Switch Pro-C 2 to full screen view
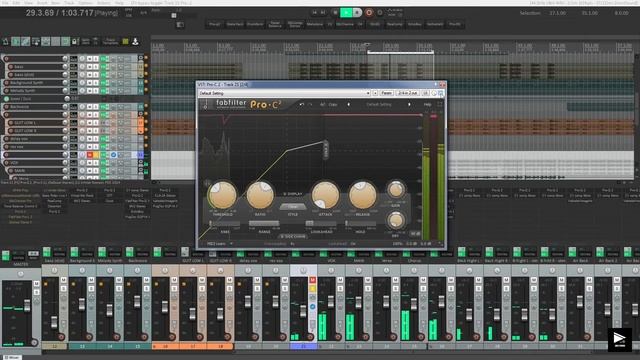Image resolution: width=640 pixels, height=360 pixels. (440, 104)
